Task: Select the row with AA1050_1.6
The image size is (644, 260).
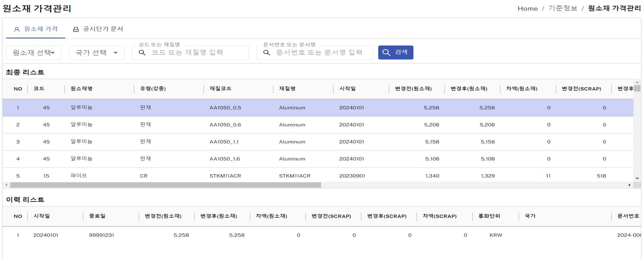Action: tap(318, 159)
